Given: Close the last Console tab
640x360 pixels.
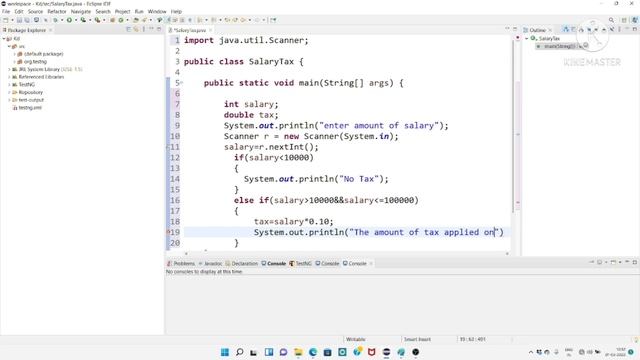Looking at the screenshot, I should click(371, 264).
